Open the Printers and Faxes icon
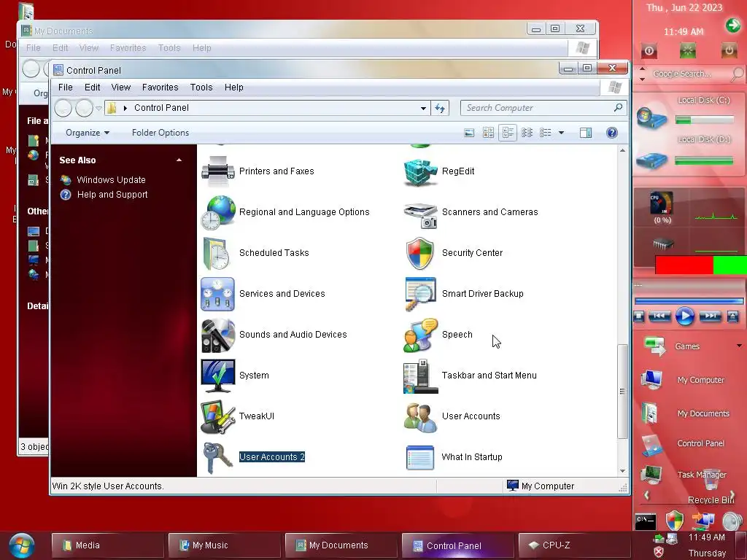The width and height of the screenshot is (747, 560). click(x=217, y=171)
